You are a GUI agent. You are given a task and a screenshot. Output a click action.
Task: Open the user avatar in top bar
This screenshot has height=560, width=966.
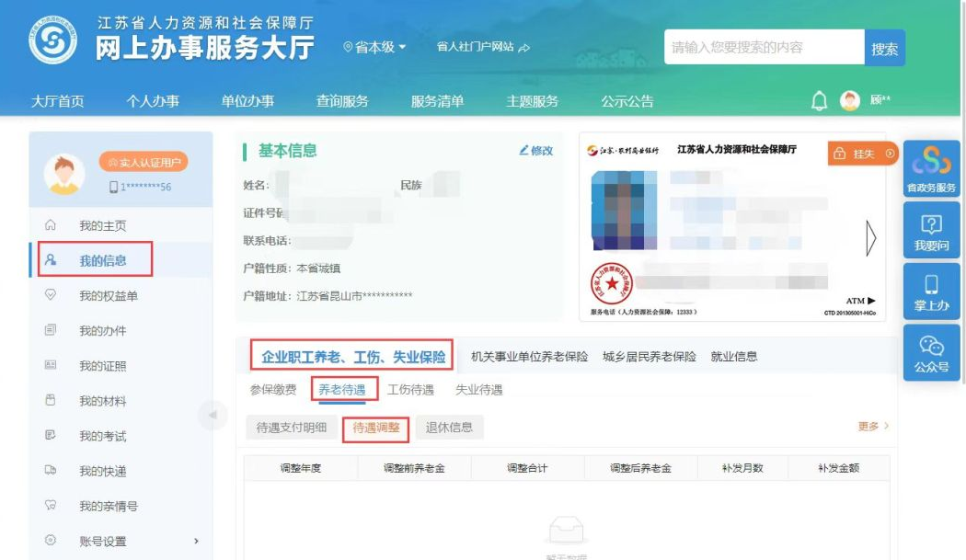coord(850,101)
